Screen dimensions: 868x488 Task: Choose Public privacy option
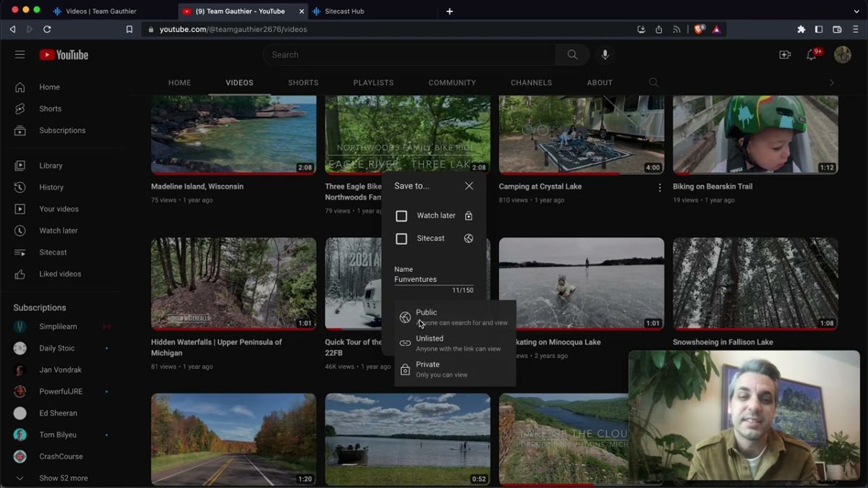click(x=455, y=317)
